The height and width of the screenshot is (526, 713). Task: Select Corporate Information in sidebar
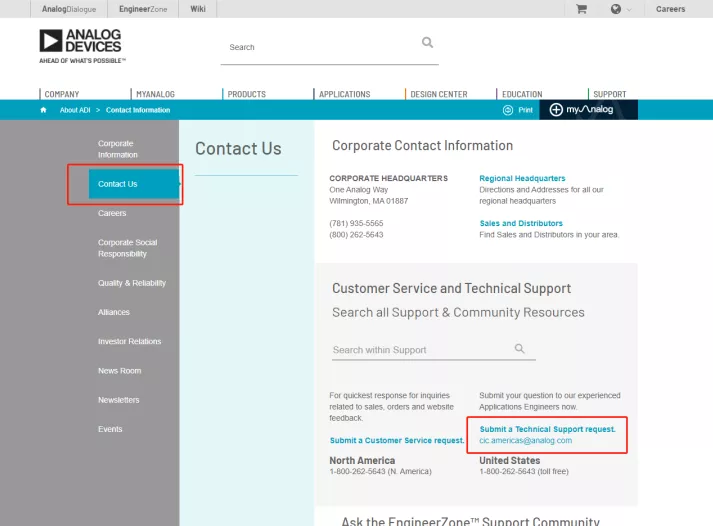click(118, 149)
